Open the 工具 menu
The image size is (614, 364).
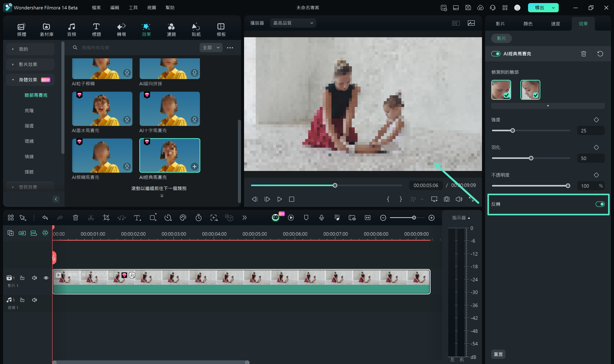(x=133, y=8)
